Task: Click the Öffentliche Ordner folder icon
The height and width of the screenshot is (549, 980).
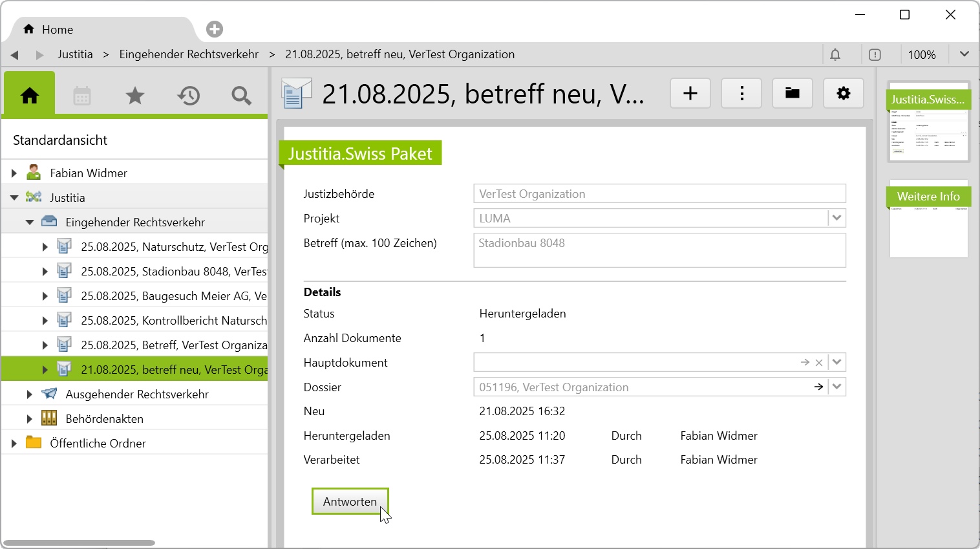Action: pos(34,443)
